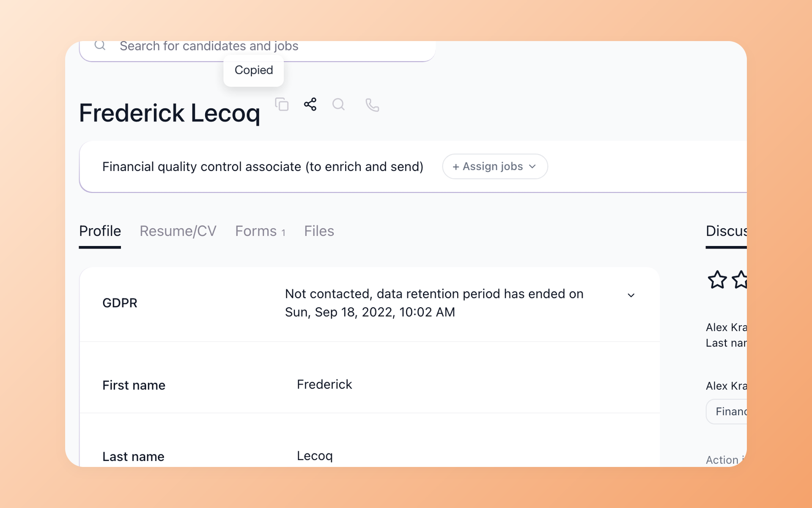
Task: Click the GDPR field label
Action: (120, 303)
